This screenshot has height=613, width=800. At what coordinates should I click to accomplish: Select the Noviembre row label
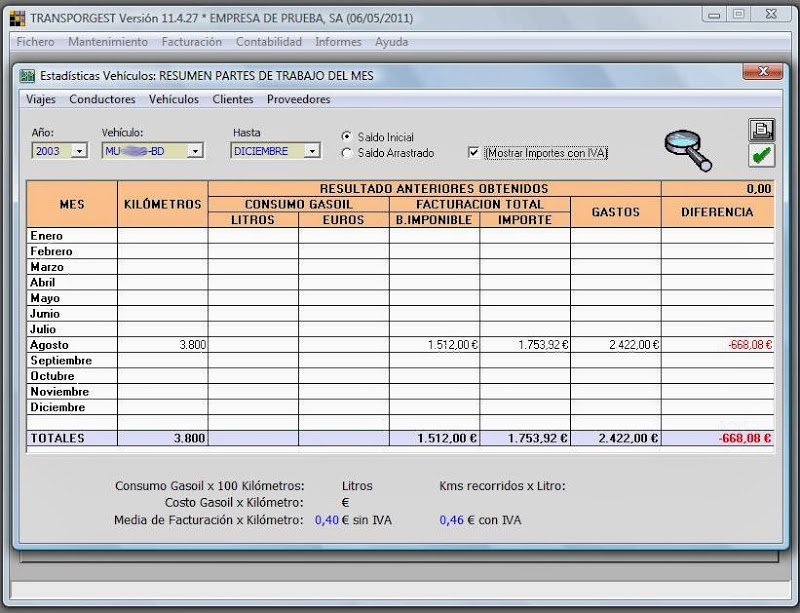(x=60, y=391)
